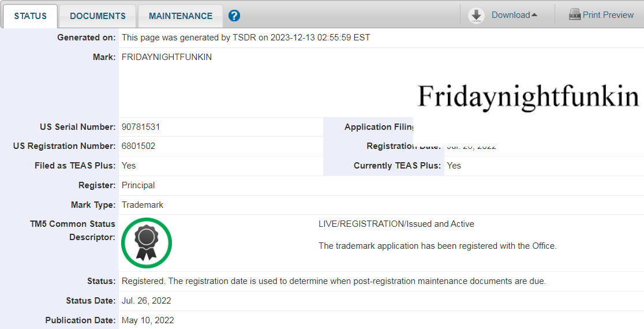Open Print Preview link

(608, 15)
